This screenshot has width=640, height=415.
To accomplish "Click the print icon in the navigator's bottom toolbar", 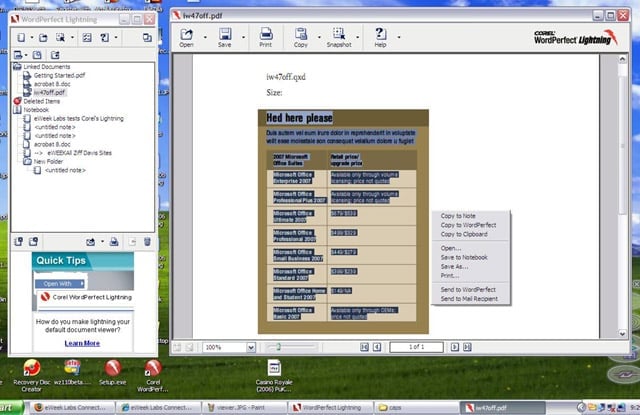I will pyautogui.click(x=114, y=242).
